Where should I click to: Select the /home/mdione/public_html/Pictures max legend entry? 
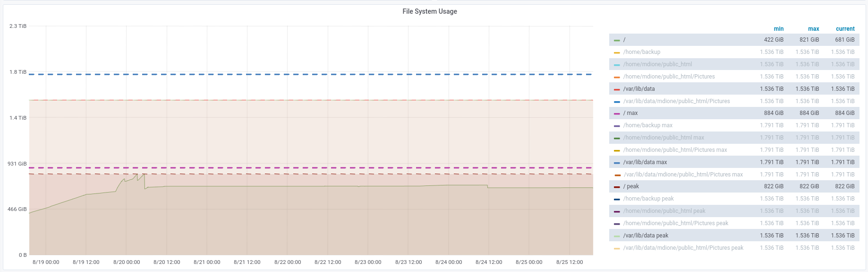tap(675, 150)
